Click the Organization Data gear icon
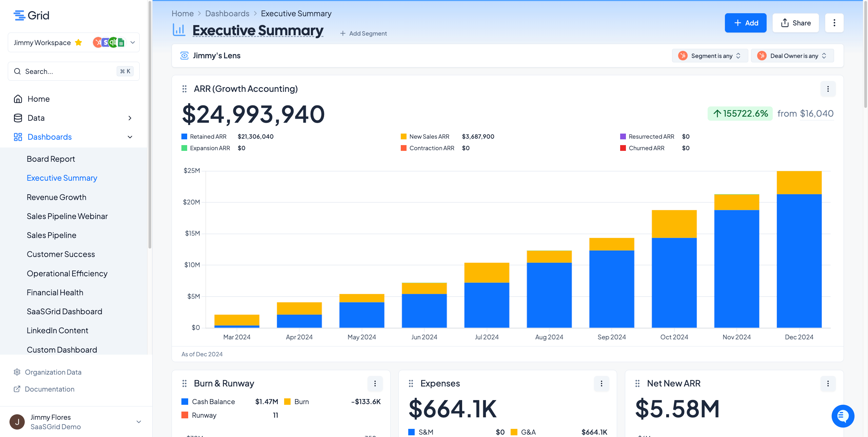 click(17, 372)
